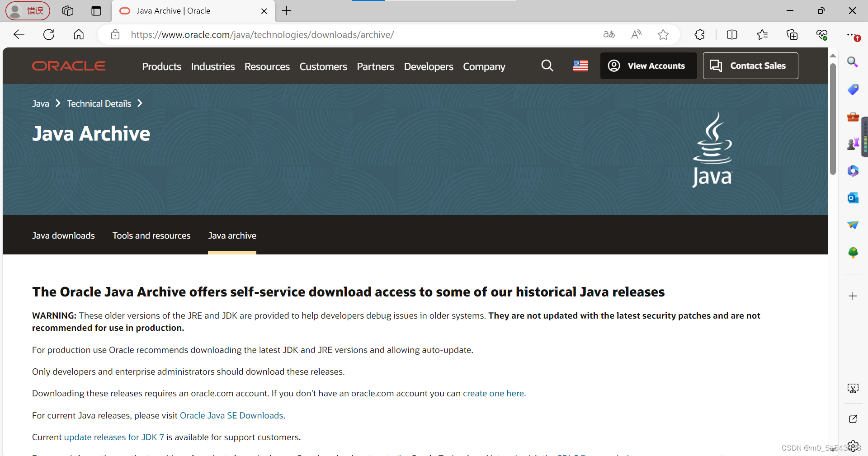Open the Oracle search magnifier icon
868x456 pixels.
(547, 66)
